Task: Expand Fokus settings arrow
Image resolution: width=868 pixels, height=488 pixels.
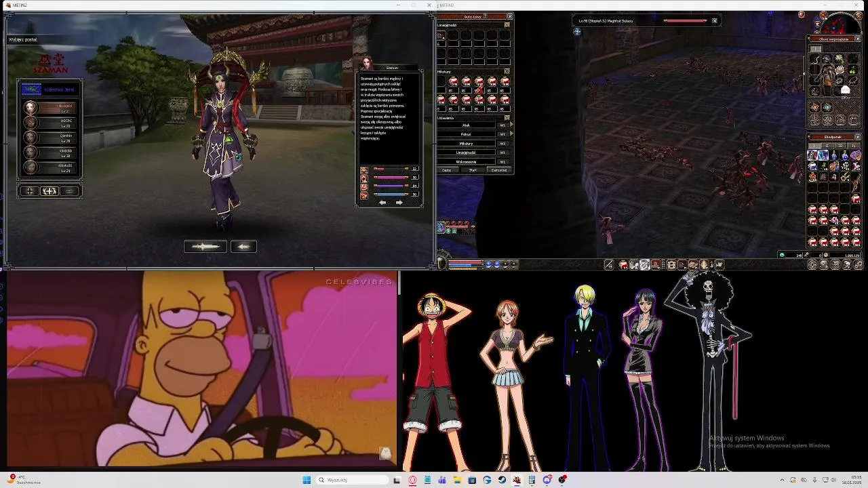Action: click(511, 134)
